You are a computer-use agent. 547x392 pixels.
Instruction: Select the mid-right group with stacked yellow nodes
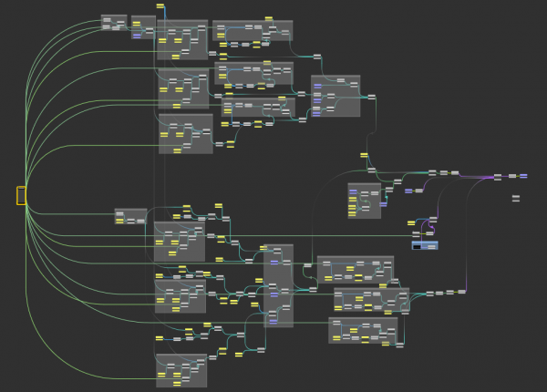coord(364,201)
